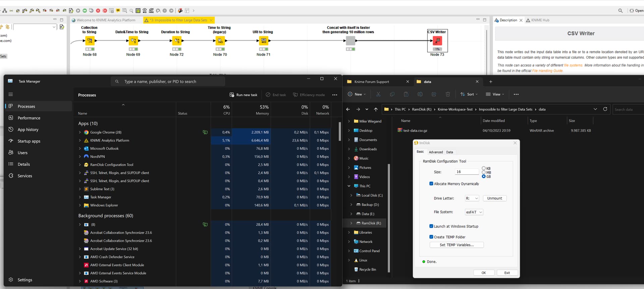The height and width of the screenshot is (289, 644).
Task: Select Processes page in Task Manager
Action: click(x=38, y=106)
